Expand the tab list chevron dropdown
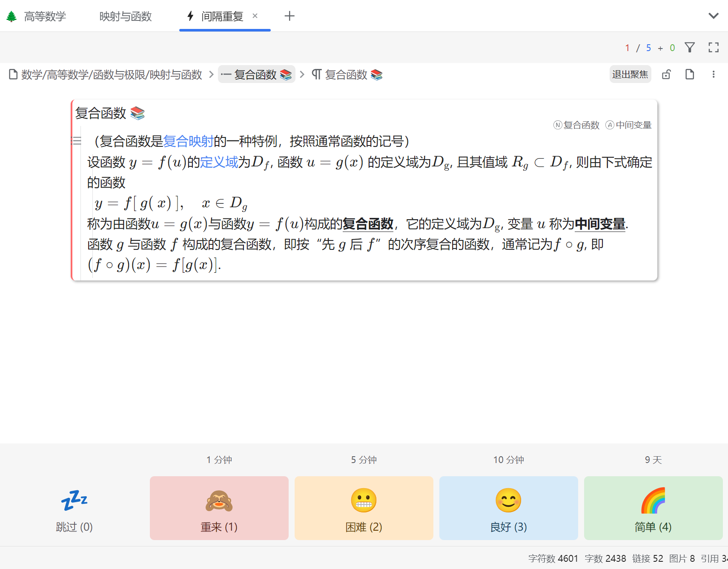Viewport: 728px width, 569px height. click(714, 16)
